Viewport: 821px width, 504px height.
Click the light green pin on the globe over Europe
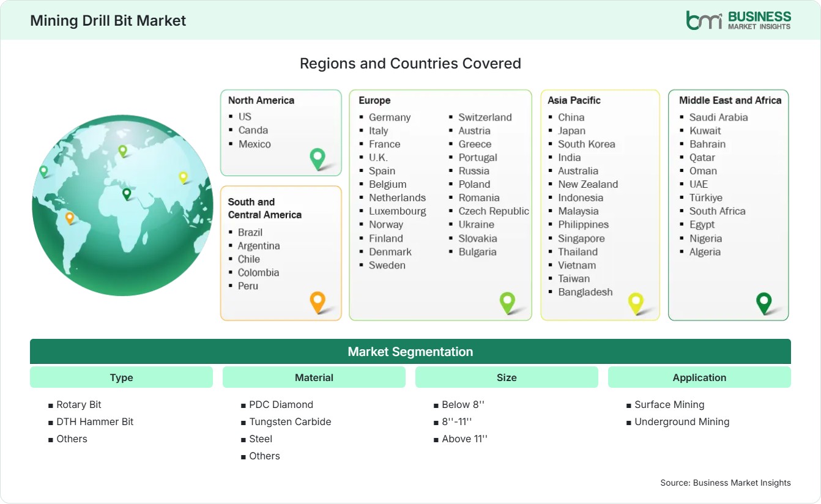click(122, 150)
